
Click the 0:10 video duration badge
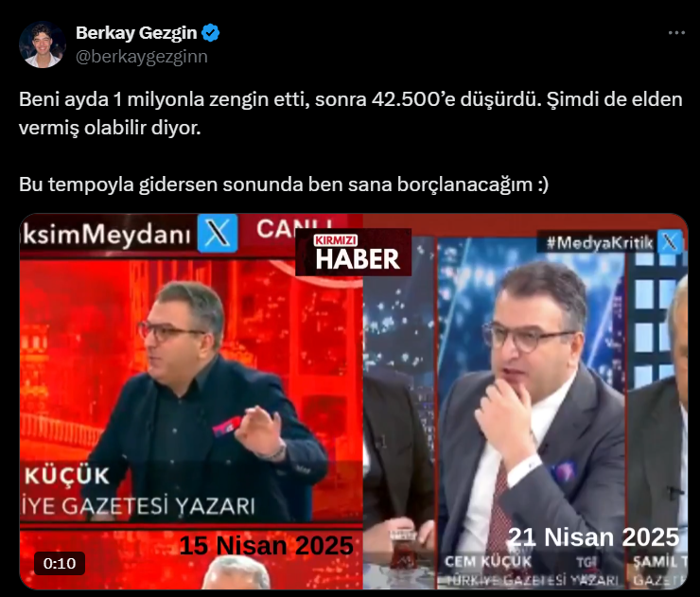tap(60, 564)
